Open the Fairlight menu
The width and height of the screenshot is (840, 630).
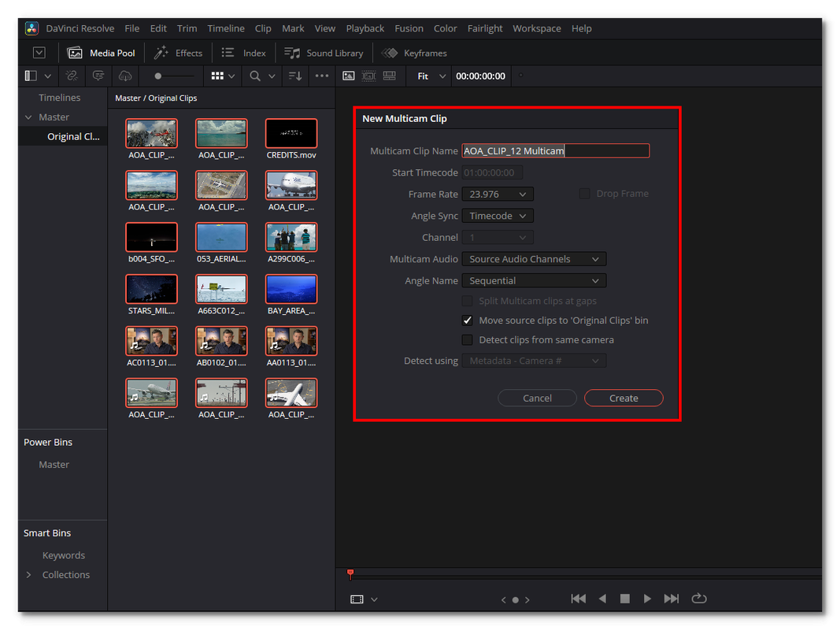point(485,28)
